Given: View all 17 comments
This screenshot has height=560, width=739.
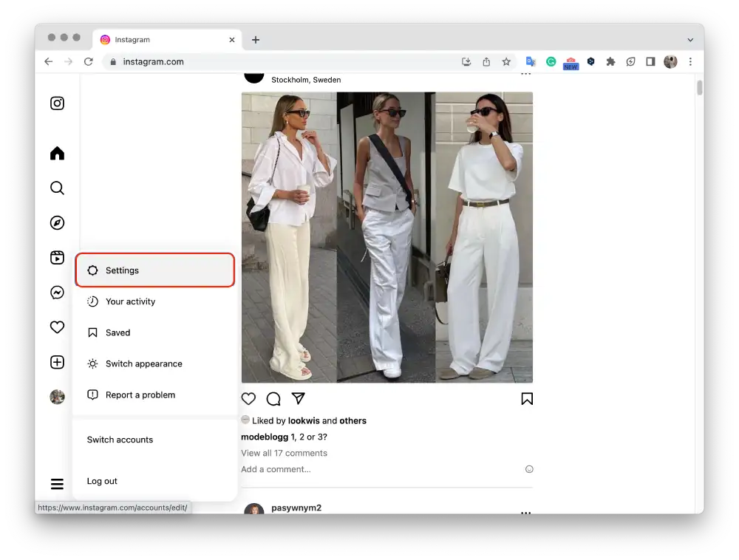Looking at the screenshot, I should (x=284, y=453).
